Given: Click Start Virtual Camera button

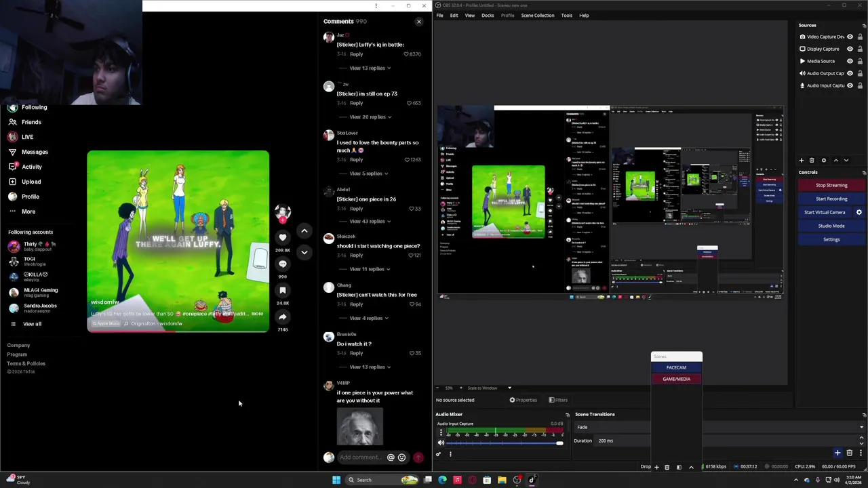Looking at the screenshot, I should 825,212.
